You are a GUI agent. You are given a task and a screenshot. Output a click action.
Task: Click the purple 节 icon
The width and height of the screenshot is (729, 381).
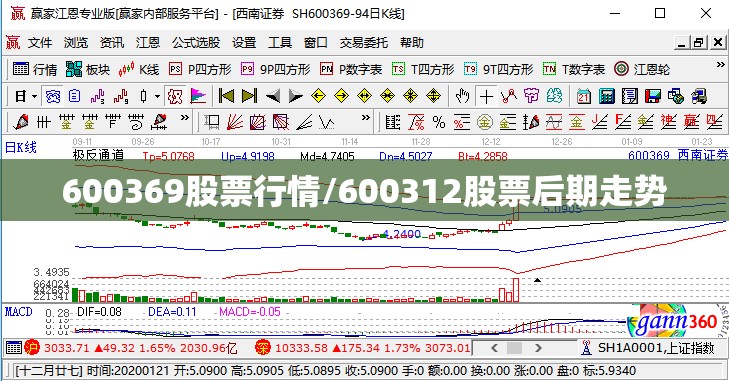(x=531, y=96)
